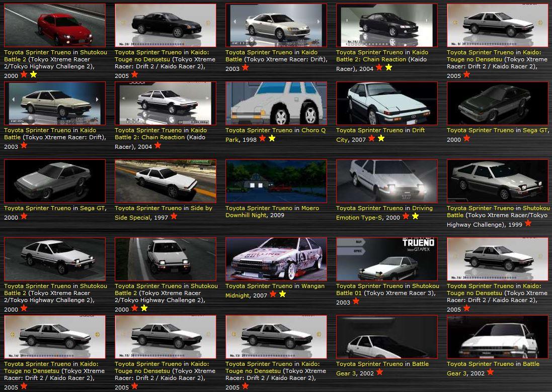Click the red star beside Driving Emotion Type-S, 2000

coord(406,216)
